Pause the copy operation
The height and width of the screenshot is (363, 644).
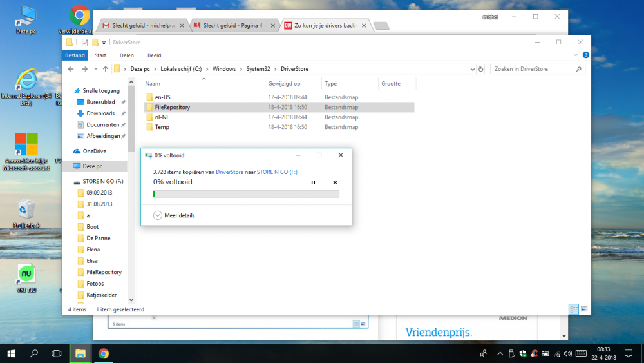tap(313, 182)
